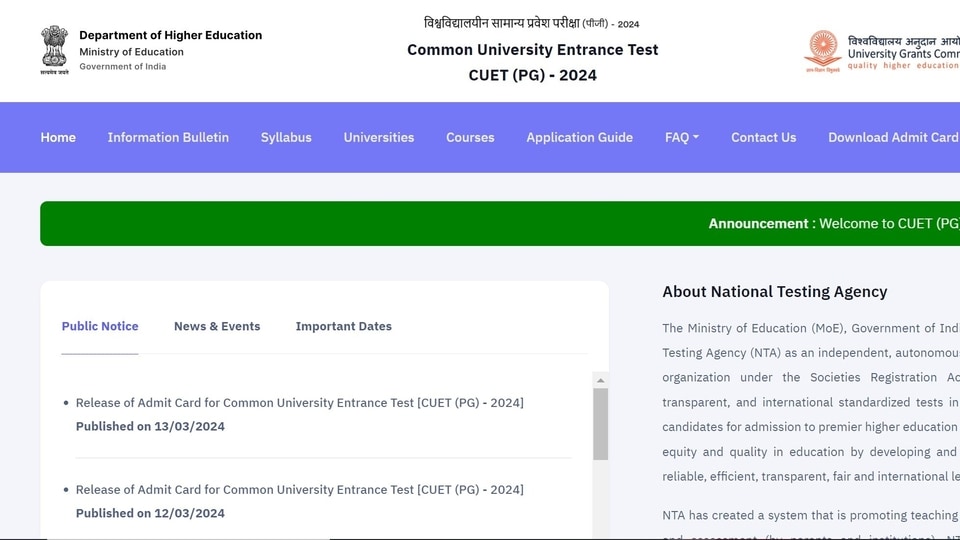
Task: Click the 'CUET (PG) - 2024' title
Action: [533, 75]
